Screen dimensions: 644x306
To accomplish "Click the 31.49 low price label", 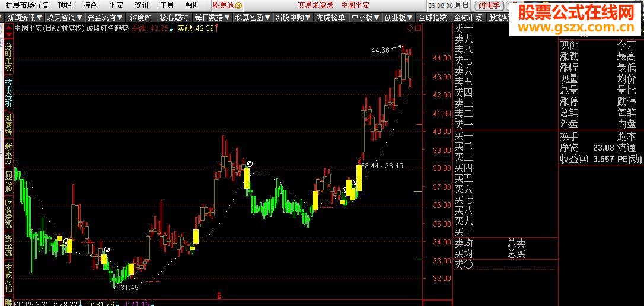I will (129, 288).
